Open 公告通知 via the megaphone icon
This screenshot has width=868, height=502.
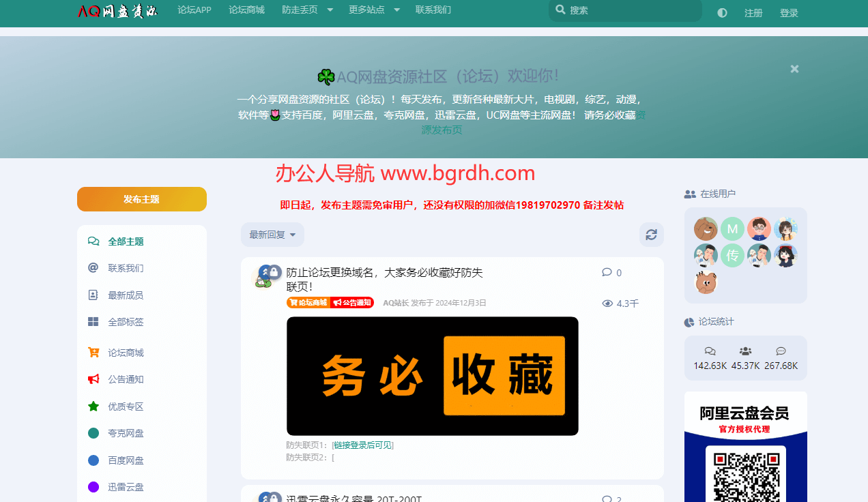93,379
